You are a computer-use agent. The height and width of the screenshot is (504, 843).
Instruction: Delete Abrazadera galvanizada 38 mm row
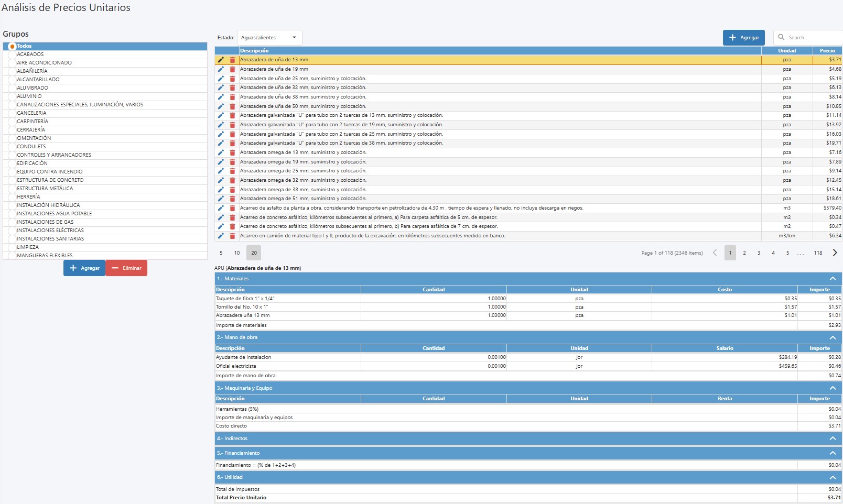coord(232,143)
